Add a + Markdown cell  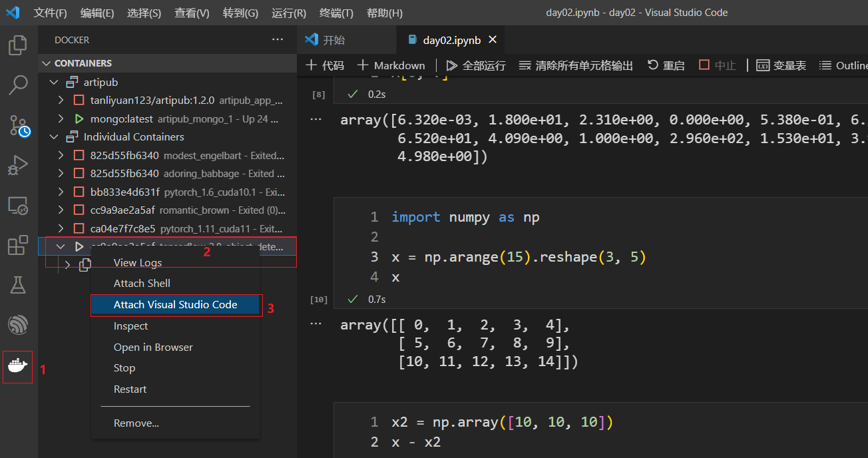pyautogui.click(x=391, y=65)
